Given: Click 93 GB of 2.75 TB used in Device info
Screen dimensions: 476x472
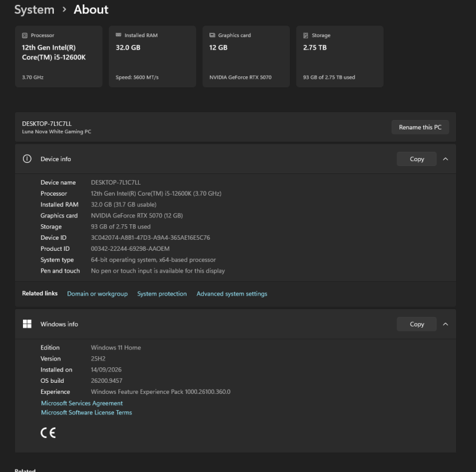Looking at the screenshot, I should click(x=120, y=227).
